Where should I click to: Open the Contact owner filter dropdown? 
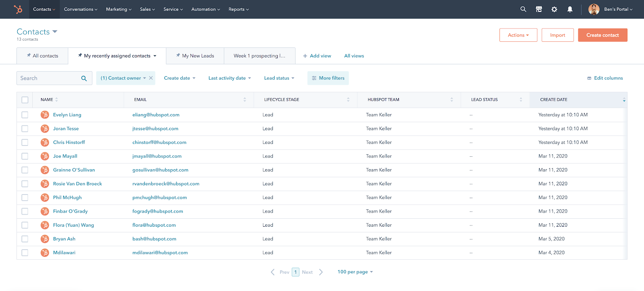click(123, 78)
